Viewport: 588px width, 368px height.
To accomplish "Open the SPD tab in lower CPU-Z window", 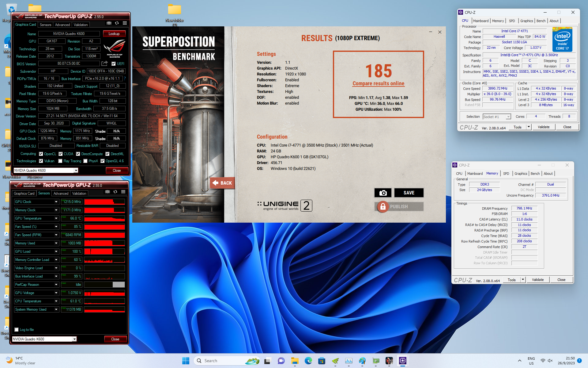I will coord(506,174).
